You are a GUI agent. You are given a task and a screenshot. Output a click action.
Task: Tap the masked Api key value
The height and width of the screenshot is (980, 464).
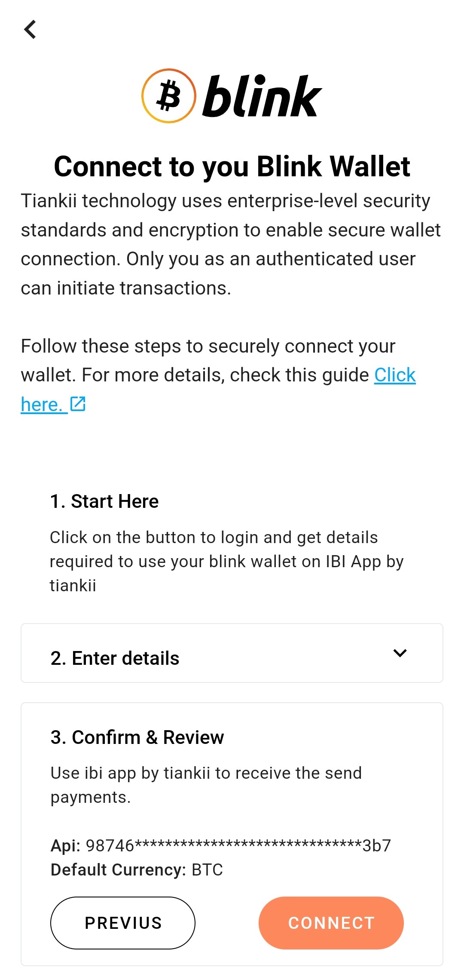[238, 845]
